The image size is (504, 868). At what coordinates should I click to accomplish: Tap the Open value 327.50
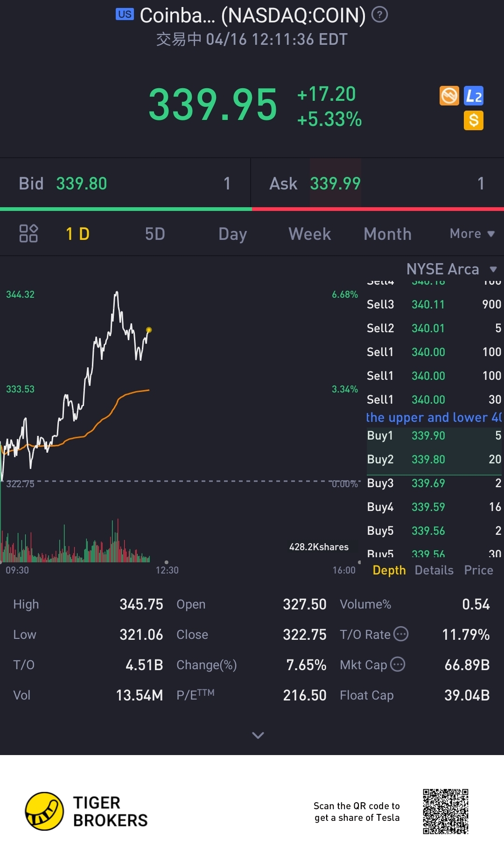click(x=305, y=604)
